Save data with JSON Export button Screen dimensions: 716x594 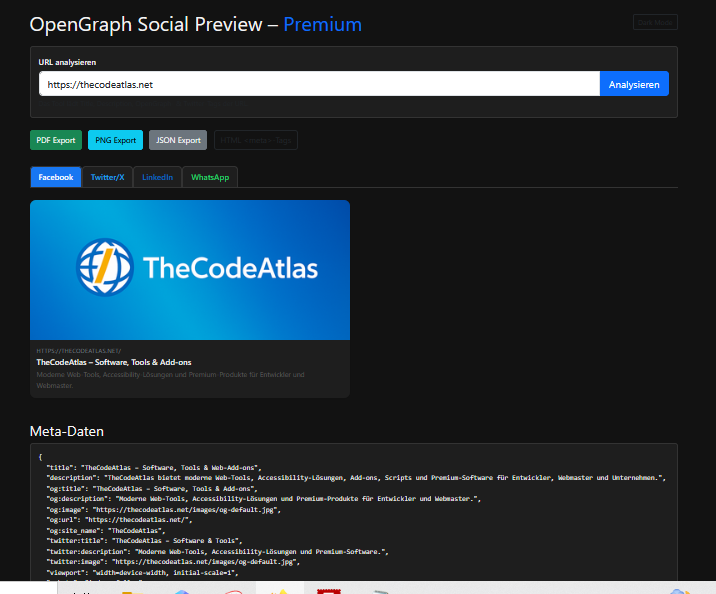click(x=178, y=140)
